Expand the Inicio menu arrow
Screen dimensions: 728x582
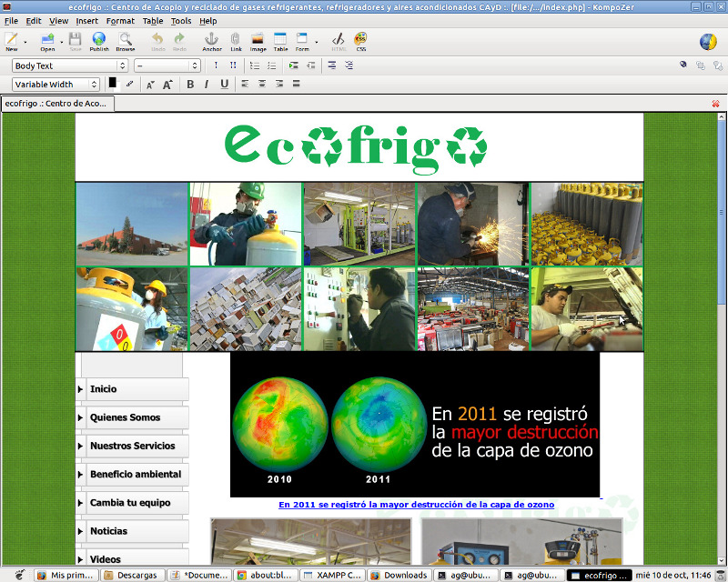coord(80,389)
